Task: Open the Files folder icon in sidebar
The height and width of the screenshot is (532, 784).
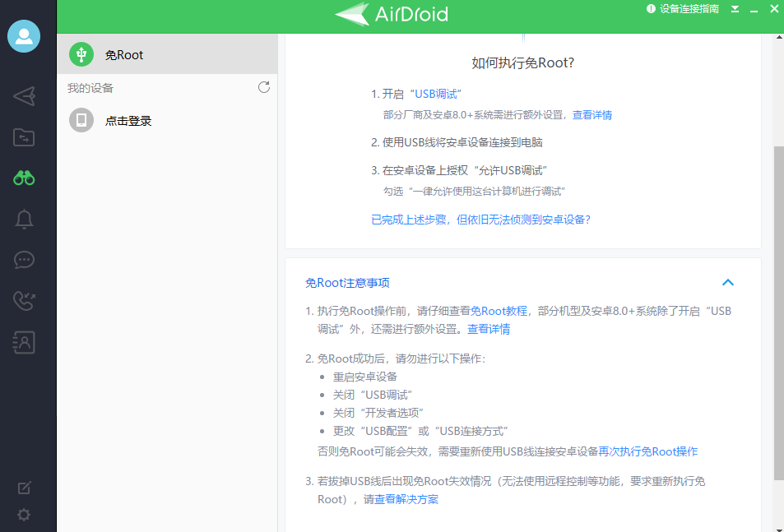Action: pos(25,137)
